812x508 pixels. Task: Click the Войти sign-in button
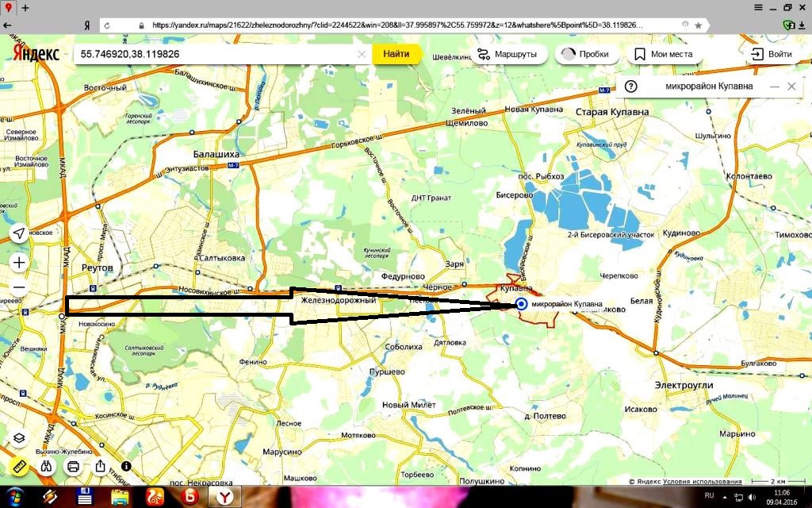click(771, 54)
